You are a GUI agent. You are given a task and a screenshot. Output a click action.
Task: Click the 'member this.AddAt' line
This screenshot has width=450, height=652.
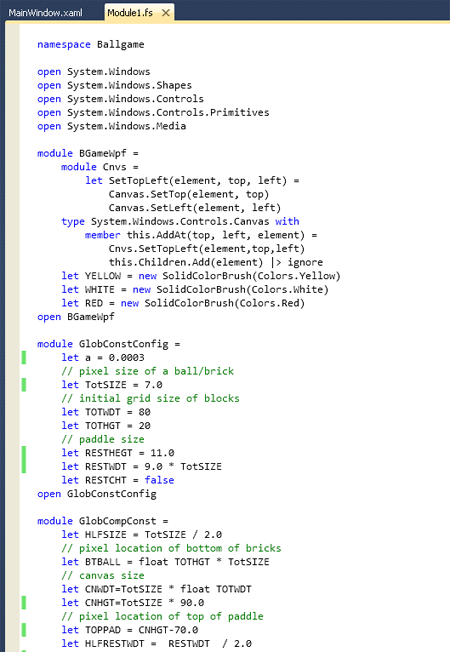(201, 235)
